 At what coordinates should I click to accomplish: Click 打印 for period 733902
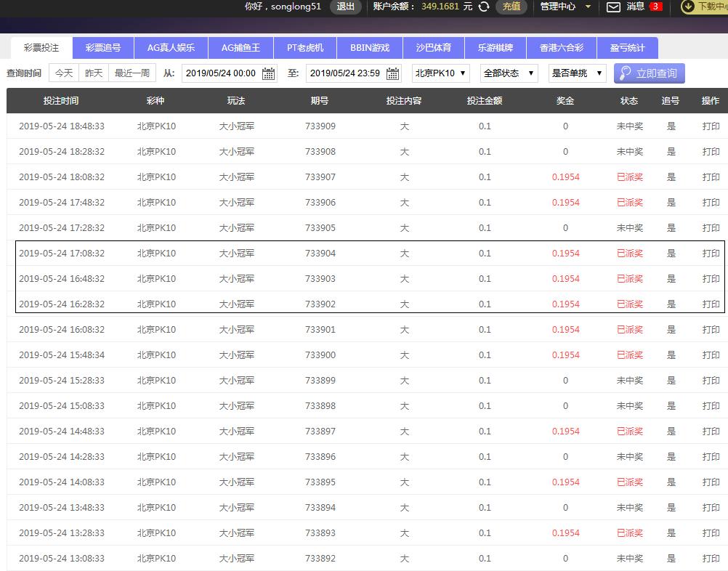click(x=711, y=304)
